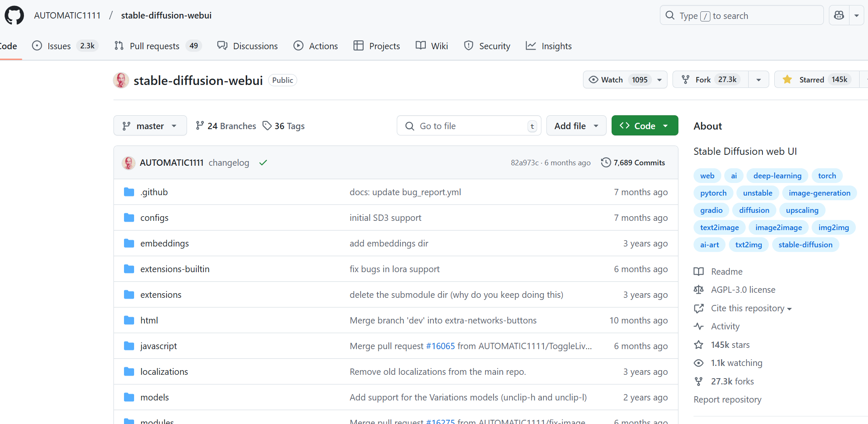Toggle the Starred button
The image size is (868, 424).
coord(817,79)
